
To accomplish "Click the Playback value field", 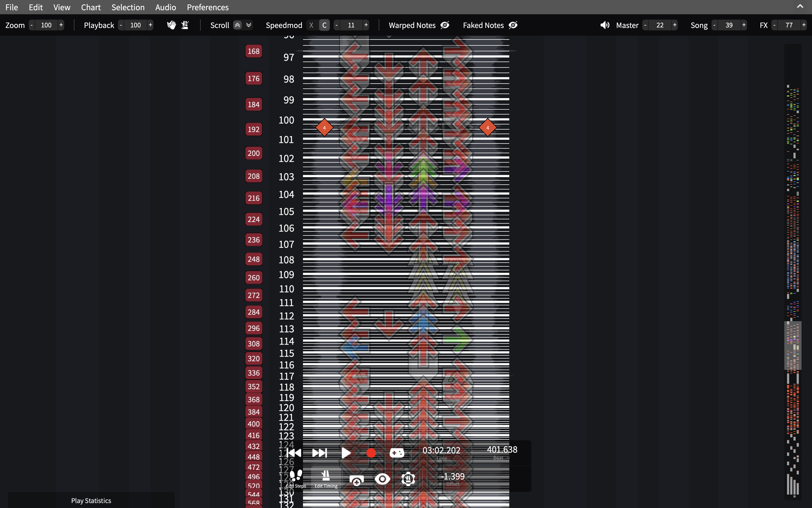I will [136, 25].
